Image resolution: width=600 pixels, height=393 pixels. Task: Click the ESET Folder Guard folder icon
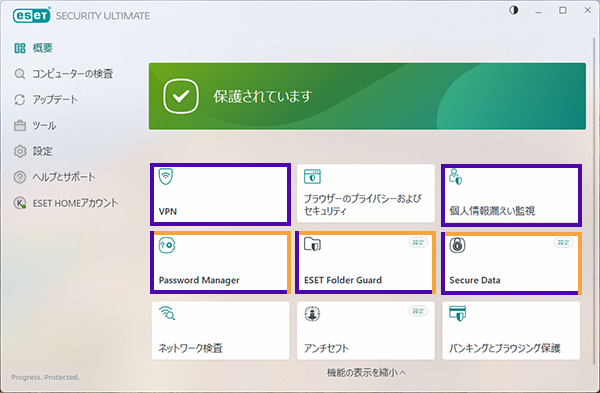[x=312, y=244]
